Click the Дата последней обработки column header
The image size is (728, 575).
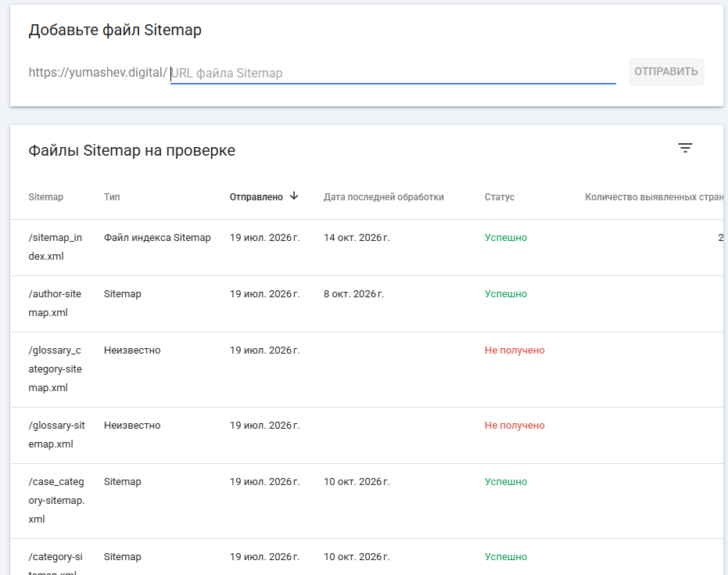383,197
